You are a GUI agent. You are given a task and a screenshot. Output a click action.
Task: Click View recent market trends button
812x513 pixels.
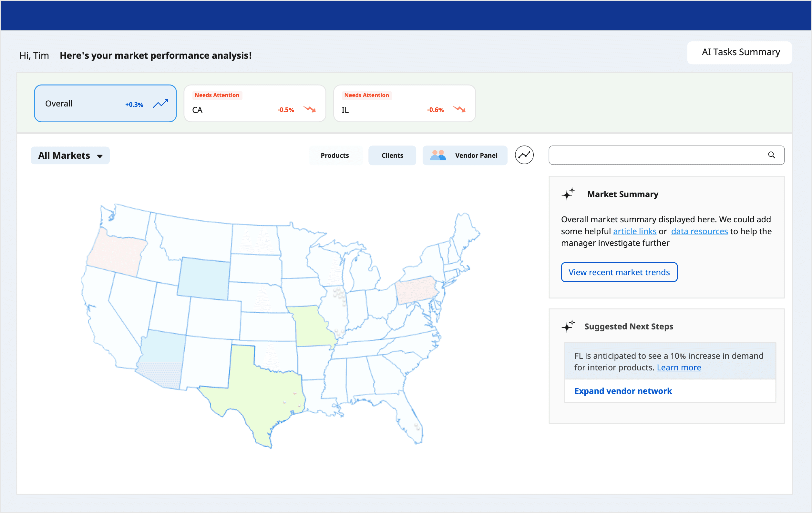(x=619, y=272)
